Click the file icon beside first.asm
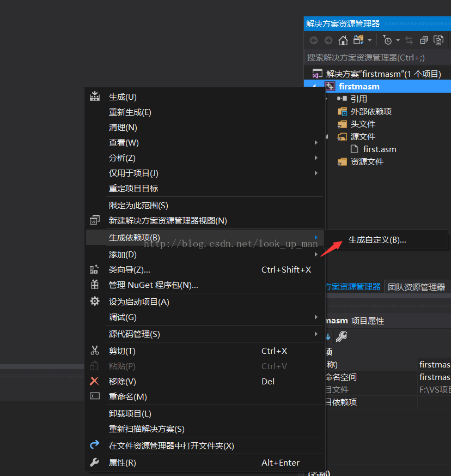 click(x=354, y=149)
